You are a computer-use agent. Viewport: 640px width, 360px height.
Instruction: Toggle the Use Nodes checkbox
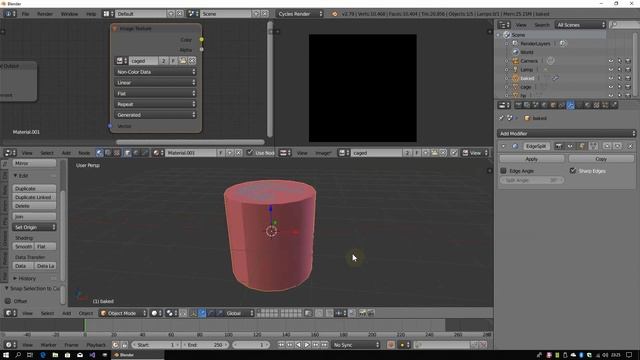pos(250,153)
